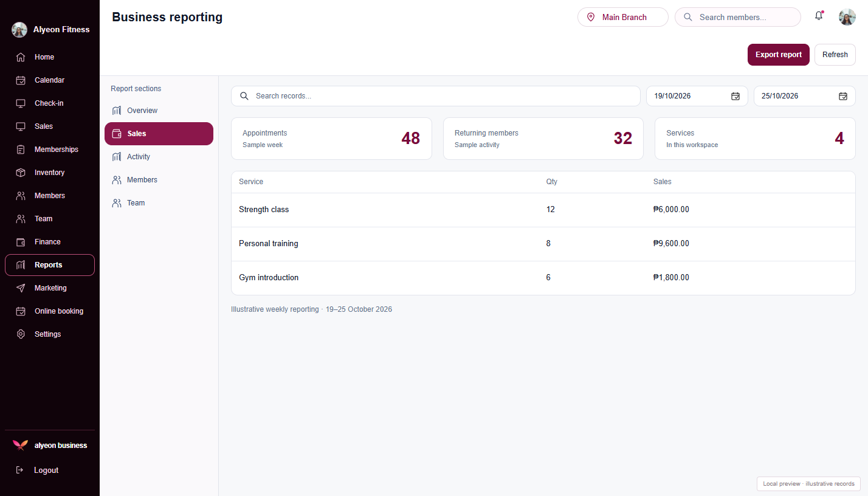Open start date calendar picker icon

pyautogui.click(x=735, y=96)
